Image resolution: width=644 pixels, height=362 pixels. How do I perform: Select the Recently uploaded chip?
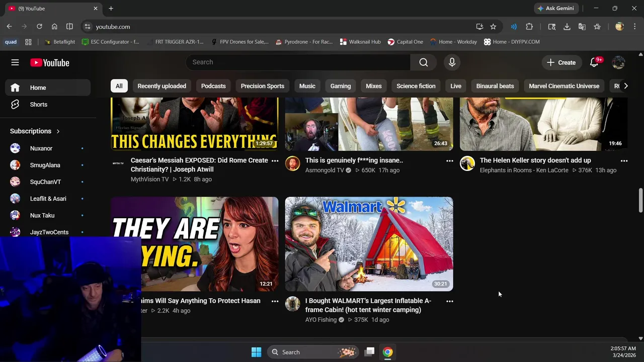point(162,86)
